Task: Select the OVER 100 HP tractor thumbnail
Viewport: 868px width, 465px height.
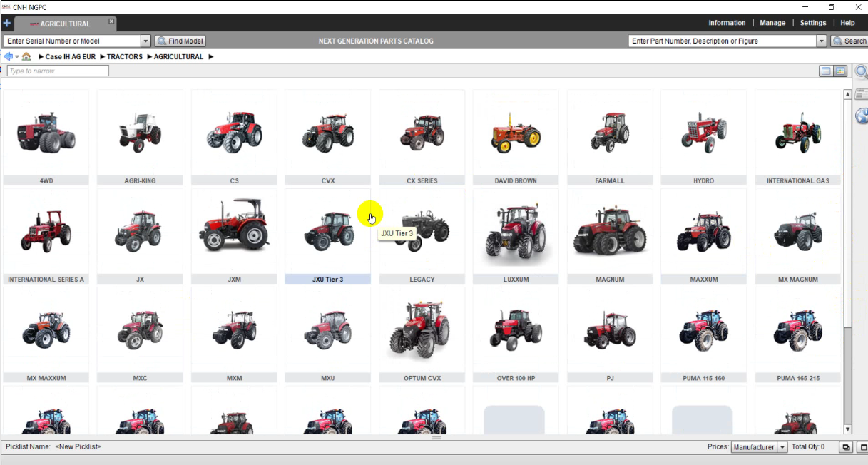Action: click(516, 335)
